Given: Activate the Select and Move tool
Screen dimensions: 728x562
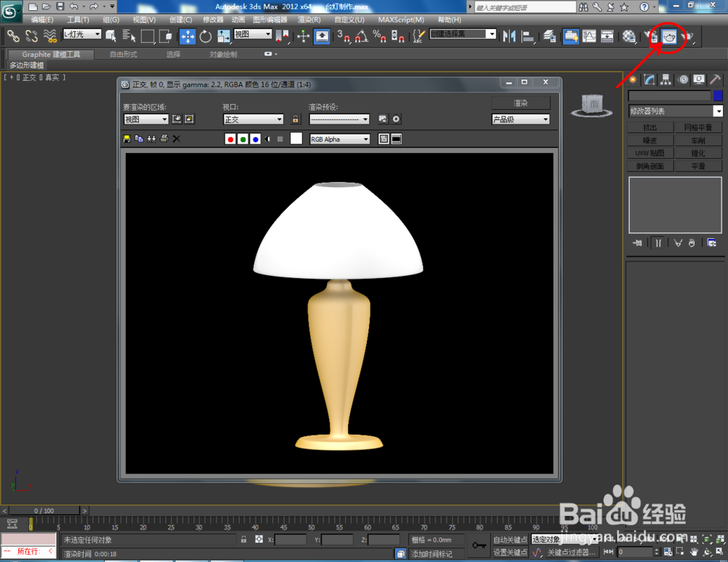Looking at the screenshot, I should point(188,36).
